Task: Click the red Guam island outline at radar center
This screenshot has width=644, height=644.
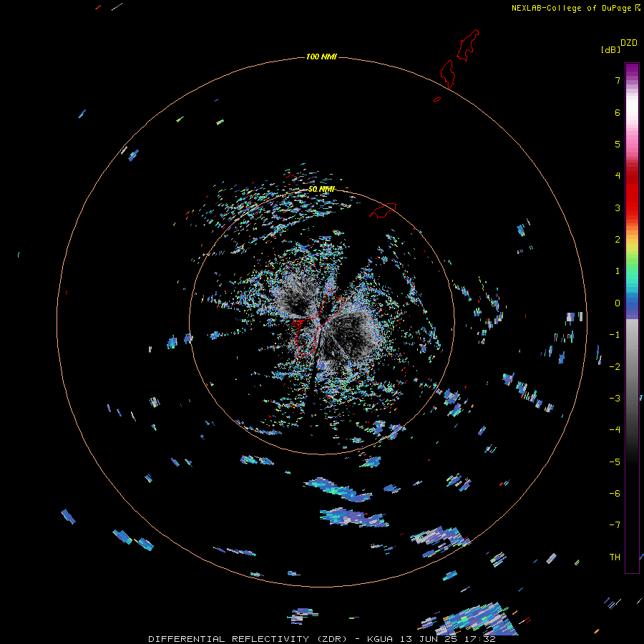Action: [x=318, y=323]
